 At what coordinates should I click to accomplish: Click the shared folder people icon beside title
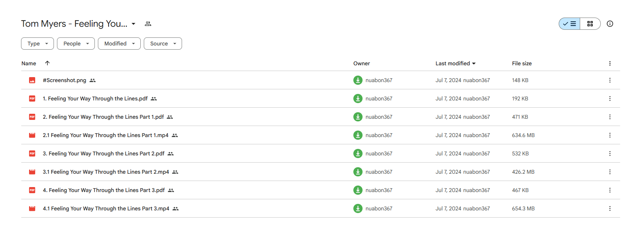click(148, 24)
